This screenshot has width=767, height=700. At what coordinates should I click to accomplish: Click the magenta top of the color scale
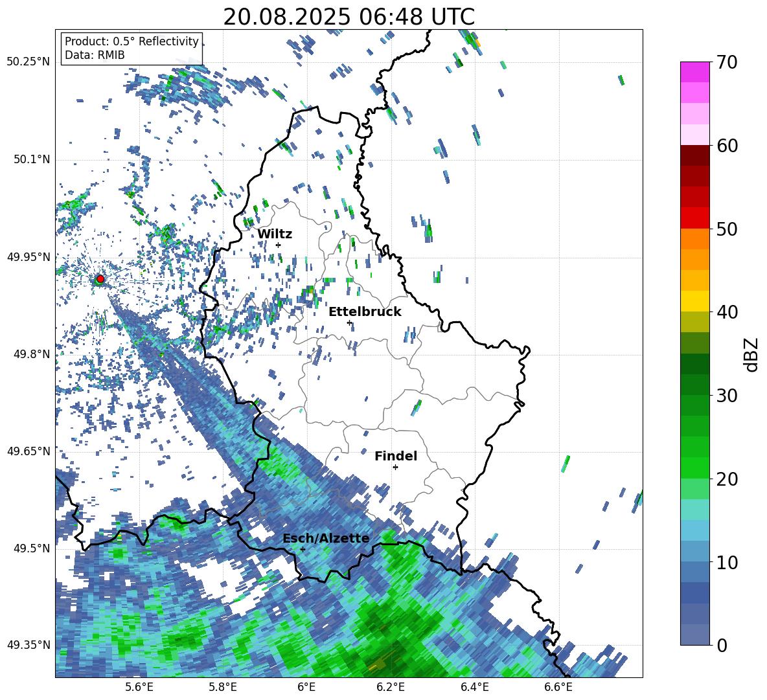(x=694, y=72)
